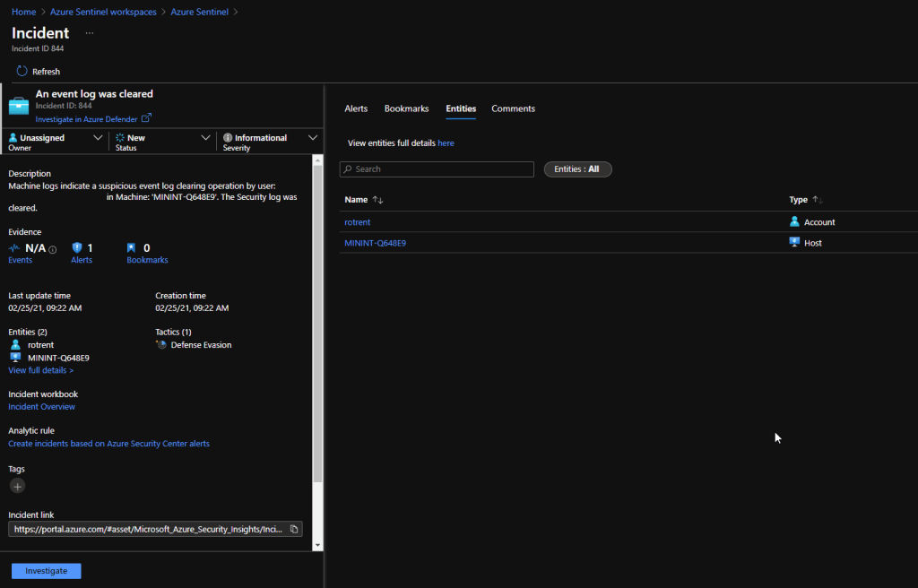Image resolution: width=918 pixels, height=588 pixels.
Task: Open the Comments tab
Action: click(x=514, y=108)
